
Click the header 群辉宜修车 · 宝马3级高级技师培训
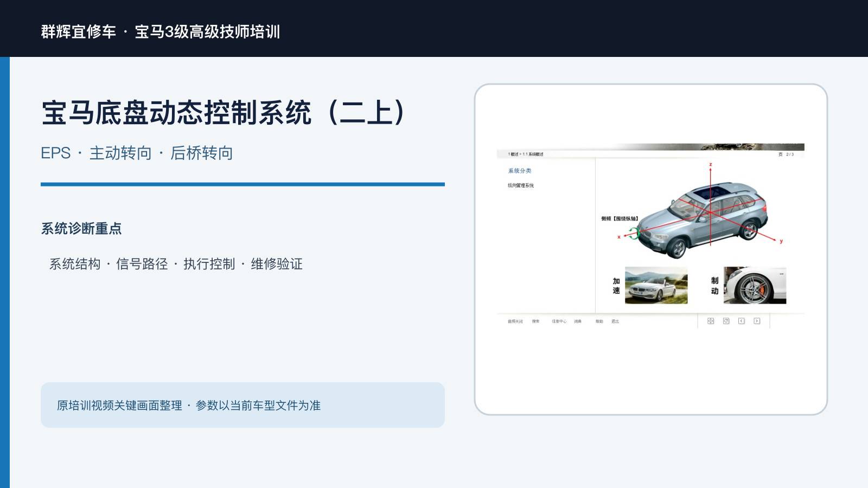coord(161,31)
